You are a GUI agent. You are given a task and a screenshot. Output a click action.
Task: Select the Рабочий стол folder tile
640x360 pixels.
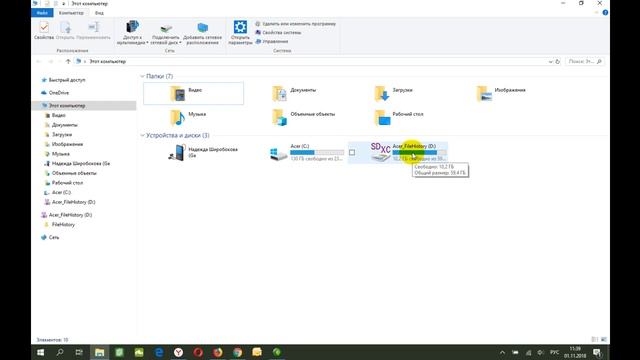(x=399, y=118)
